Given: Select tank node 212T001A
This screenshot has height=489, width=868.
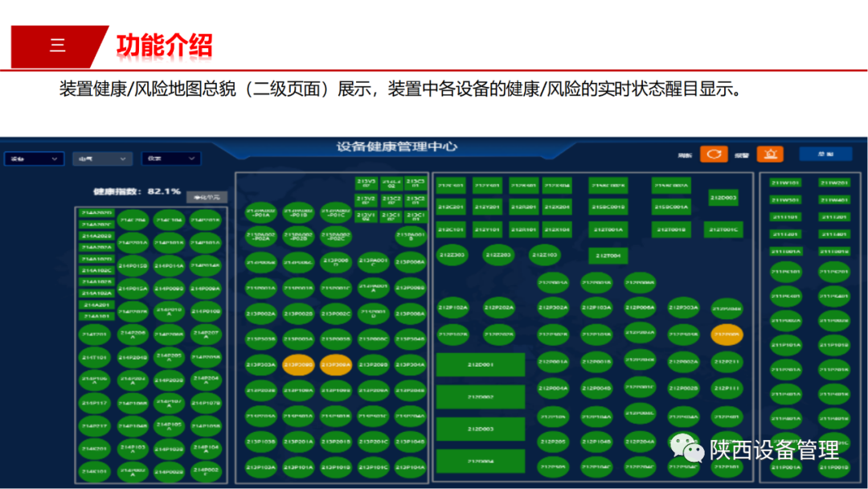Looking at the screenshot, I should pos(608,229).
